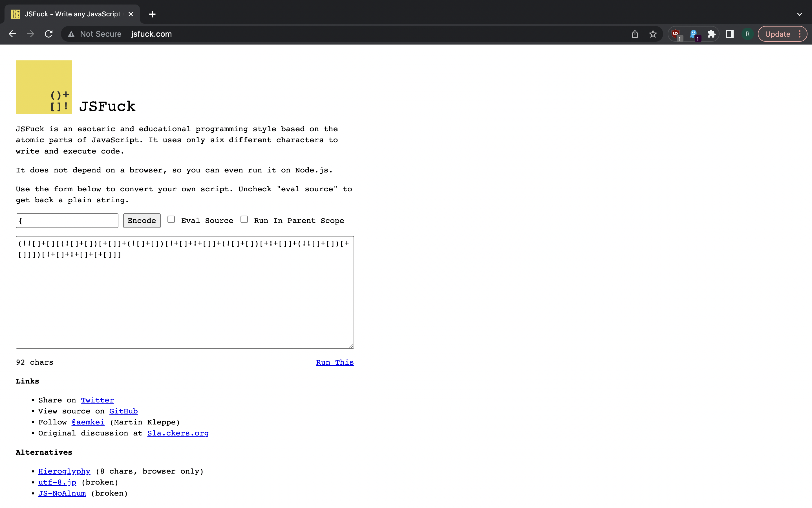Open the GitHub source link
The height and width of the screenshot is (508, 812).
point(123,411)
